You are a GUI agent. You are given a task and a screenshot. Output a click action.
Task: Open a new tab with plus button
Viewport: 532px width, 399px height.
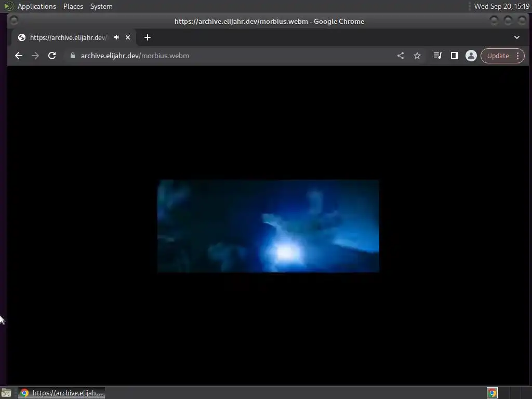point(147,37)
